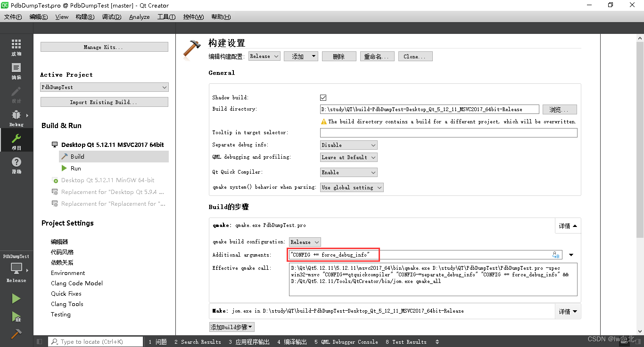Open Qt Quick Compiler dropdown
Image resolution: width=644 pixels, height=347 pixels.
[349, 172]
